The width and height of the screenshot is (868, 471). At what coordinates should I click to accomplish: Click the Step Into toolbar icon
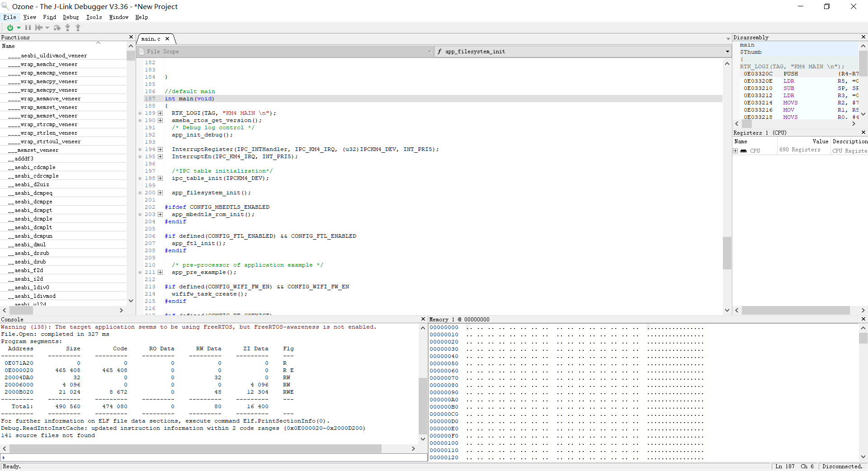[x=68, y=28]
